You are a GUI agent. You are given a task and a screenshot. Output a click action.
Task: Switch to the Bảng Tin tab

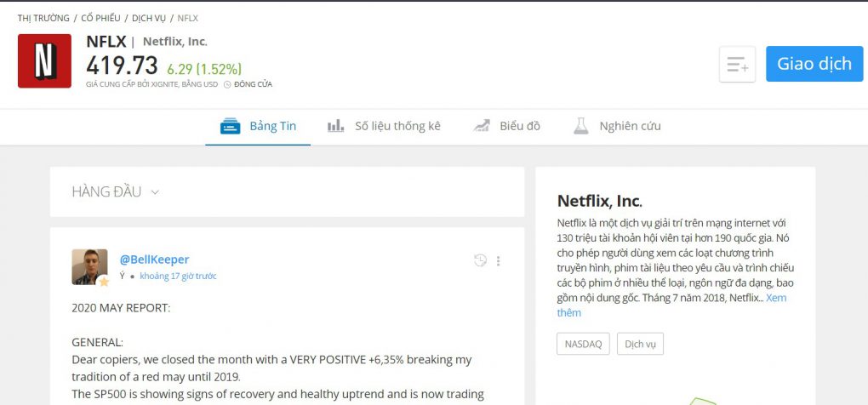pyautogui.click(x=258, y=126)
